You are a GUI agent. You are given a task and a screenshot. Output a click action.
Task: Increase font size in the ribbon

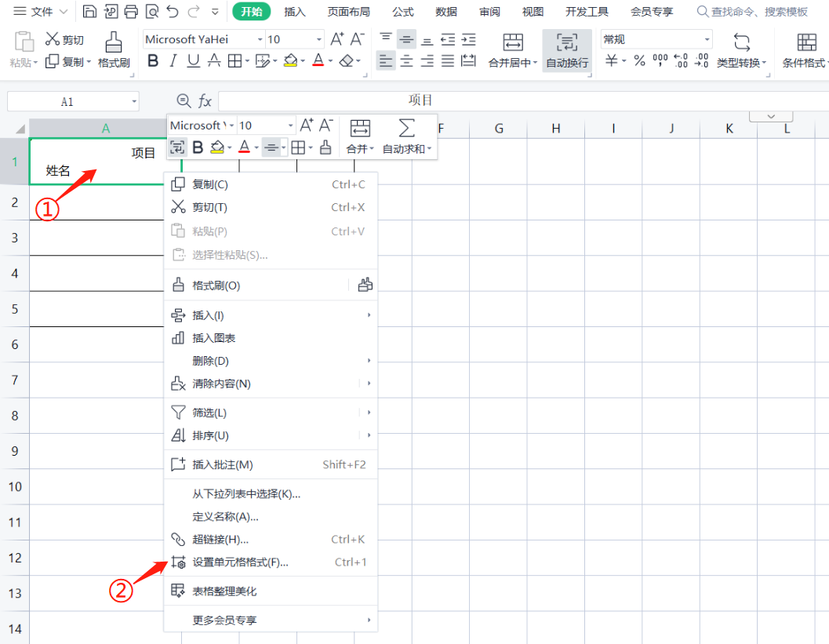(x=336, y=39)
